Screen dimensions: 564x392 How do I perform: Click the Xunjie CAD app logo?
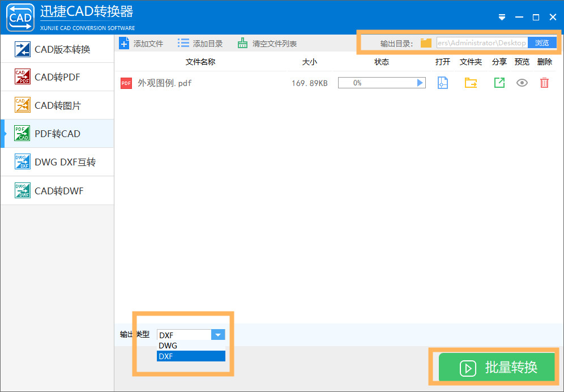(x=20, y=18)
